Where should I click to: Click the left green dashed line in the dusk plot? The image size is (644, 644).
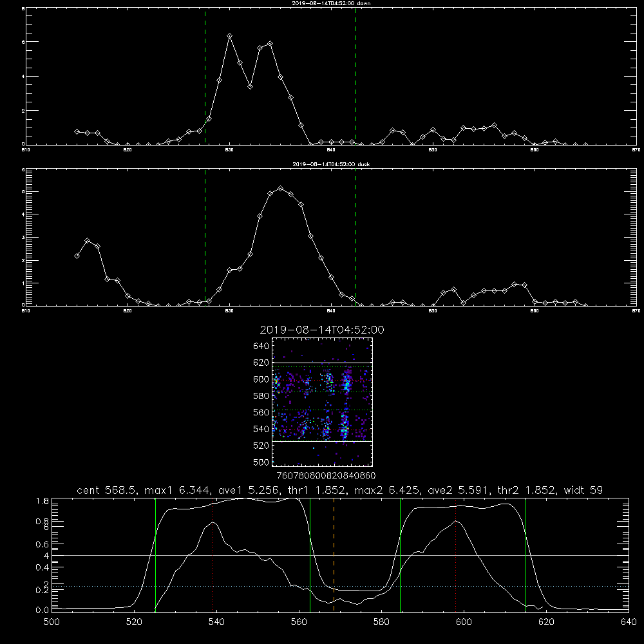(x=205, y=237)
